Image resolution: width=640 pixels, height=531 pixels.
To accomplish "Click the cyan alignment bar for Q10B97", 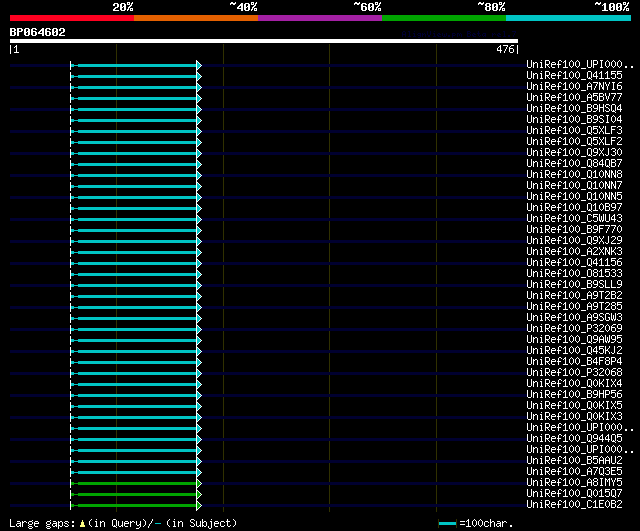I will coord(136,209).
